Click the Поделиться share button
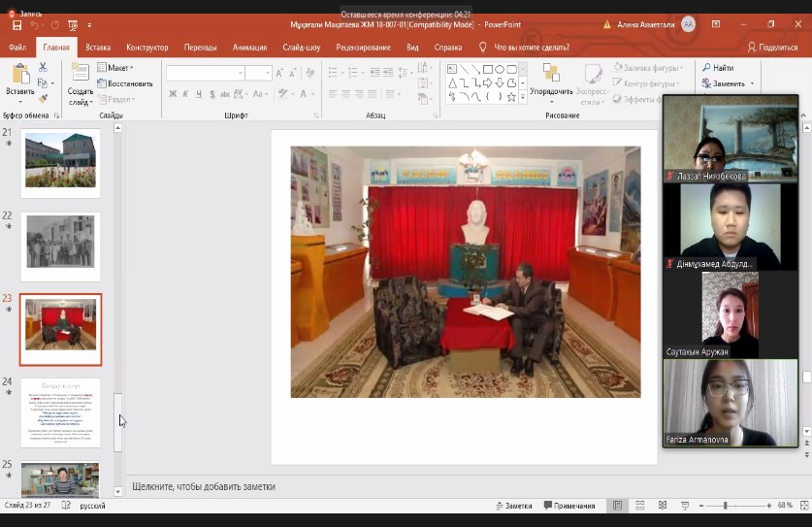Screen dimensions: 812x527 (771, 47)
